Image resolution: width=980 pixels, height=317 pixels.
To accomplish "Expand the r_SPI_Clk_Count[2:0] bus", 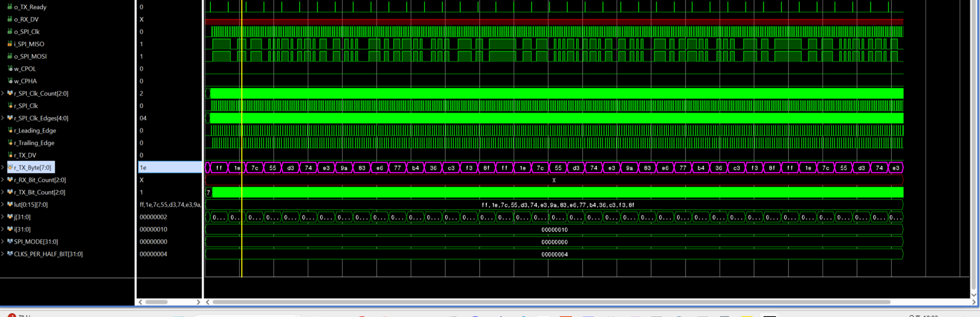I will (x=3, y=93).
